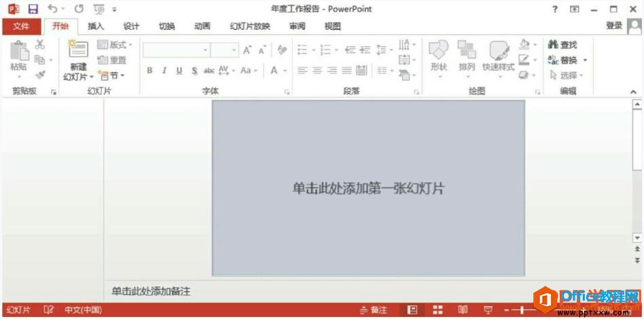Image resolution: width=644 pixels, height=319 pixels.
Task: Decrease list indent level
Action: [x=350, y=50]
